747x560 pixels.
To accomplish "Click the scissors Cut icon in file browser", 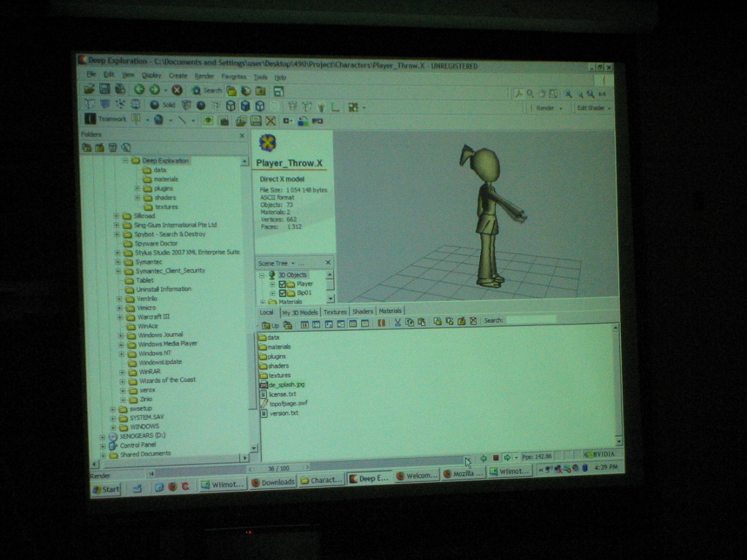I will (x=398, y=322).
